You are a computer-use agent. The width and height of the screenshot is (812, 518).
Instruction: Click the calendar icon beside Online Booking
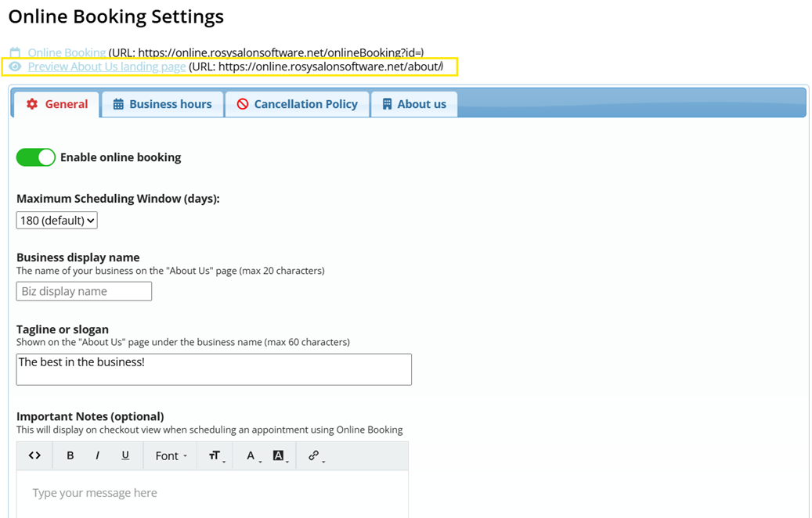[15, 52]
